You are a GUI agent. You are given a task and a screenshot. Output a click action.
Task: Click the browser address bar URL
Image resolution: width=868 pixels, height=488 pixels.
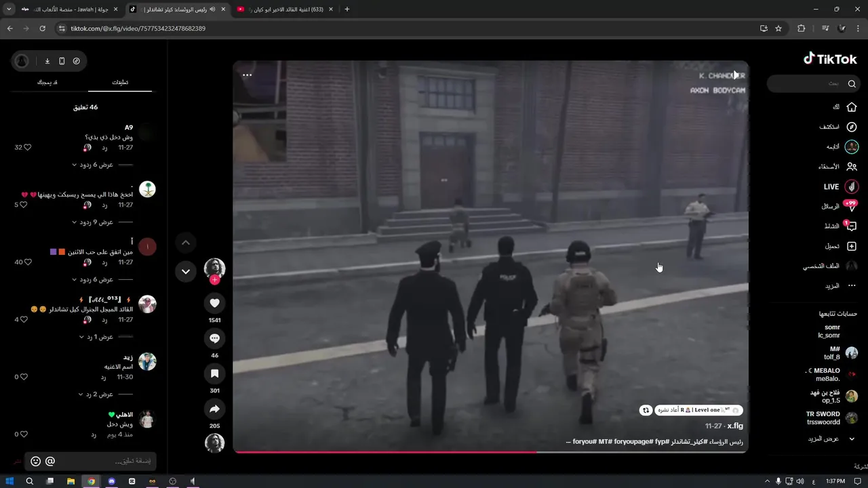[x=138, y=28]
